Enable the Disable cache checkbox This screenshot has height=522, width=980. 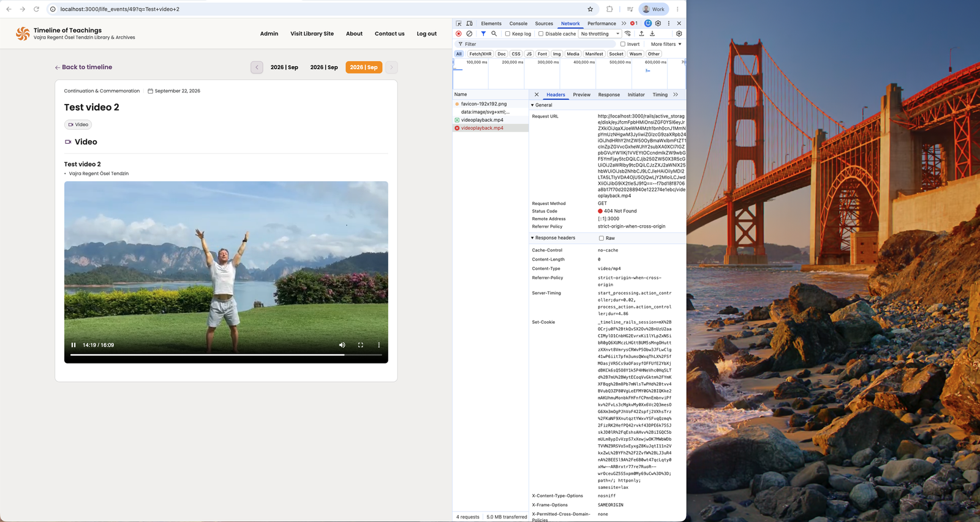click(x=541, y=34)
